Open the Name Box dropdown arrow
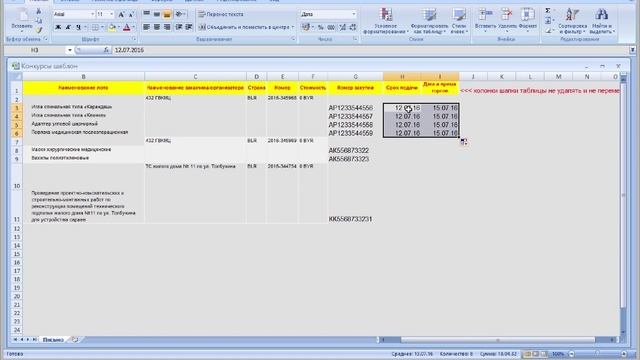 [70, 50]
